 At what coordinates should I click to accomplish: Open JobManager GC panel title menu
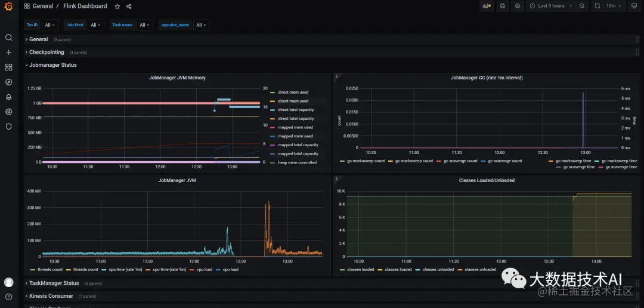[x=487, y=78]
